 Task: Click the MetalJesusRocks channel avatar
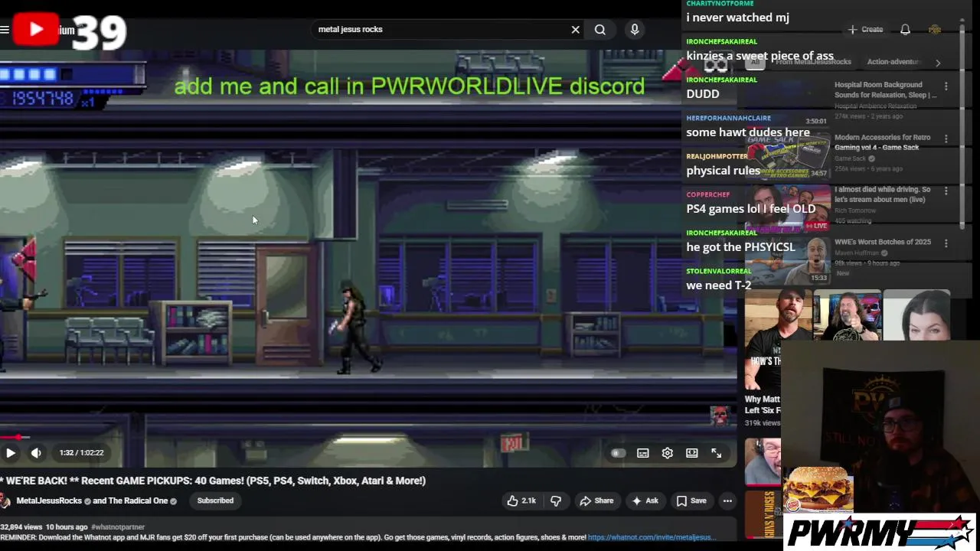pyautogui.click(x=5, y=501)
